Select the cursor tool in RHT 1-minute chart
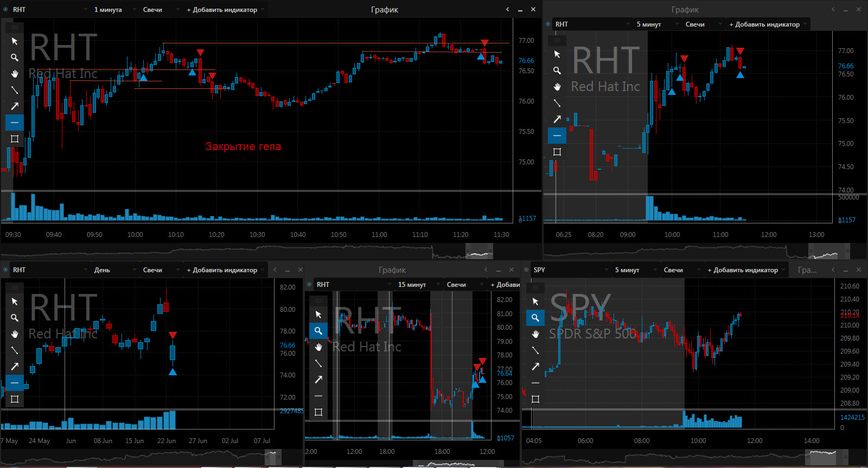 pos(15,41)
